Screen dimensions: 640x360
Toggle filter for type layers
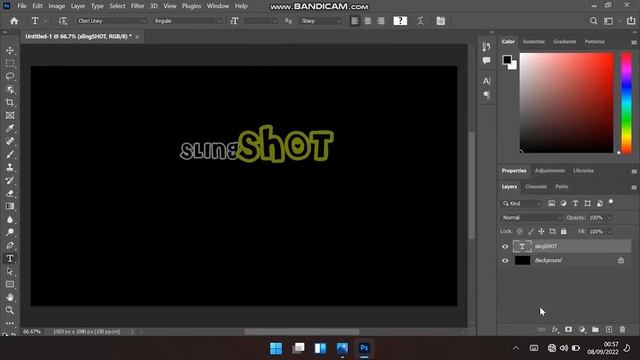[x=576, y=203]
